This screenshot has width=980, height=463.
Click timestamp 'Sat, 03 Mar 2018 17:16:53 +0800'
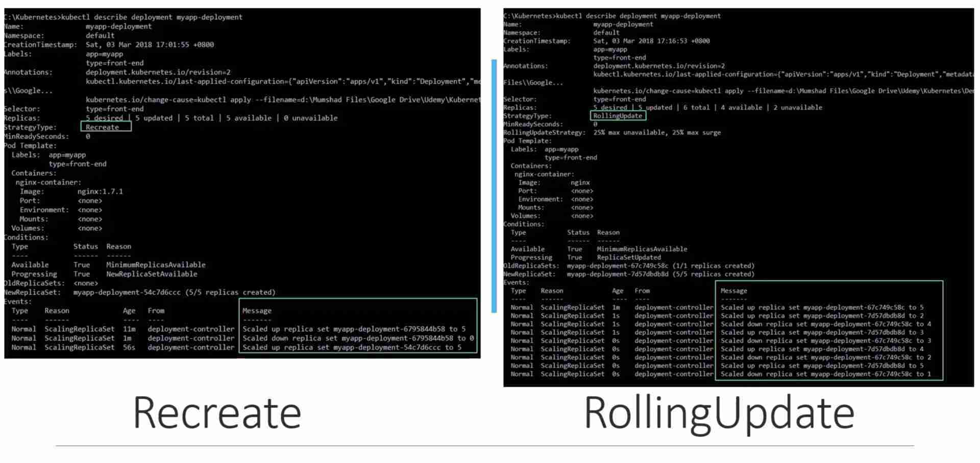651,41
